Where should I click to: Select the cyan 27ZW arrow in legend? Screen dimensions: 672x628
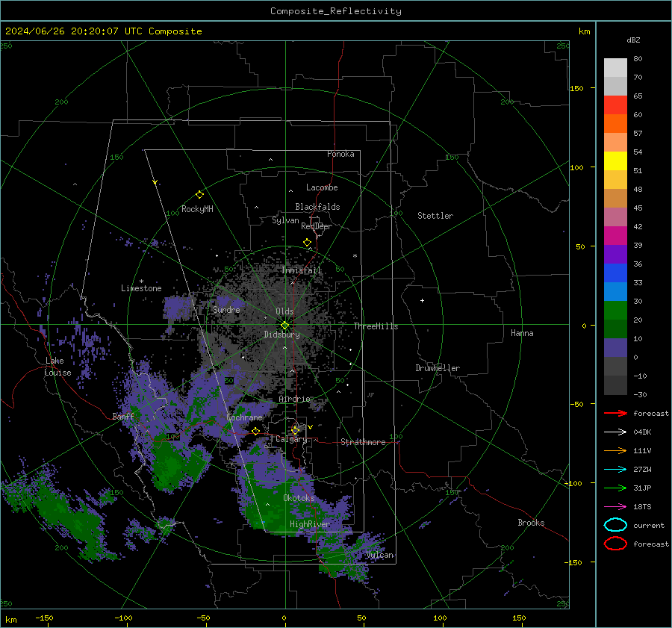(x=615, y=470)
